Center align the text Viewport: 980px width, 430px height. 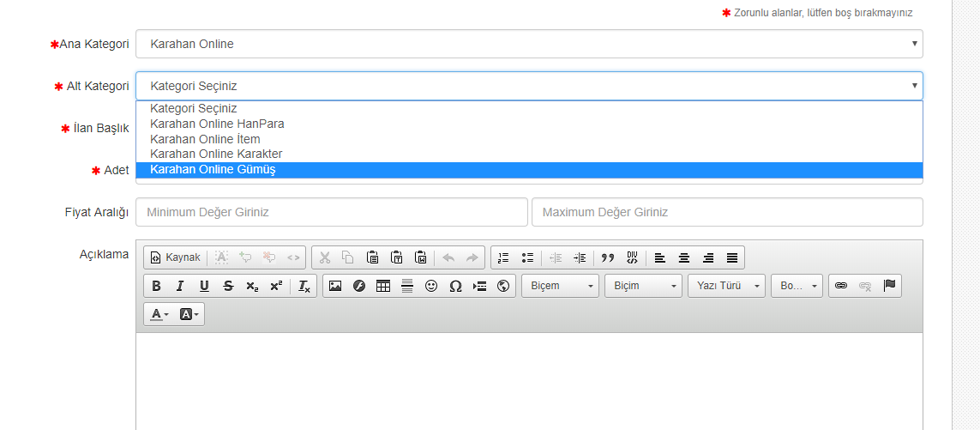coord(684,257)
